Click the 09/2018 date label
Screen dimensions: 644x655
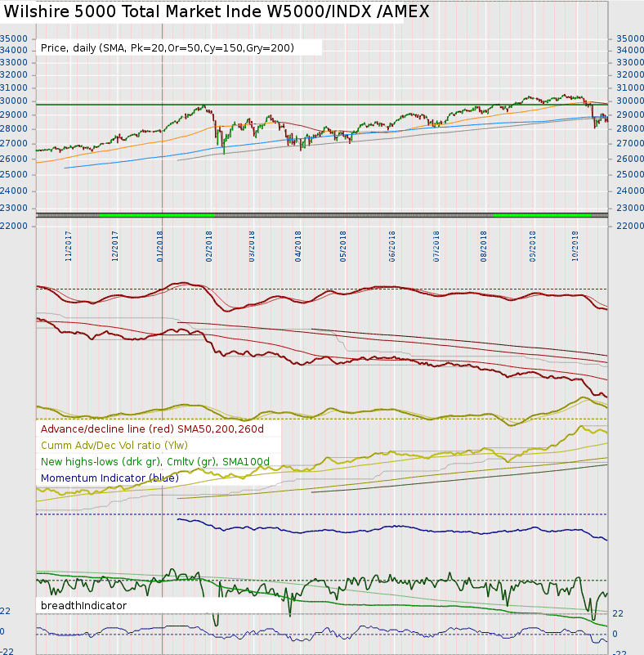(532, 246)
